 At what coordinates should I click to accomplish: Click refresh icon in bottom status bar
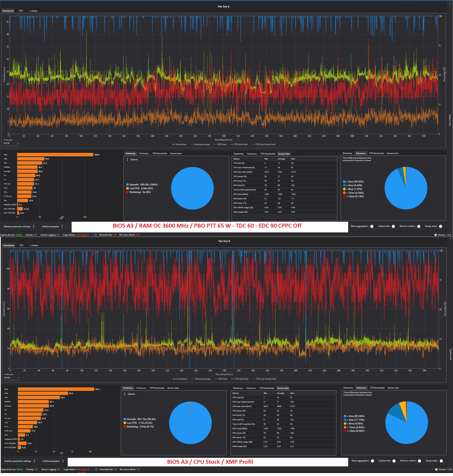pos(96,469)
